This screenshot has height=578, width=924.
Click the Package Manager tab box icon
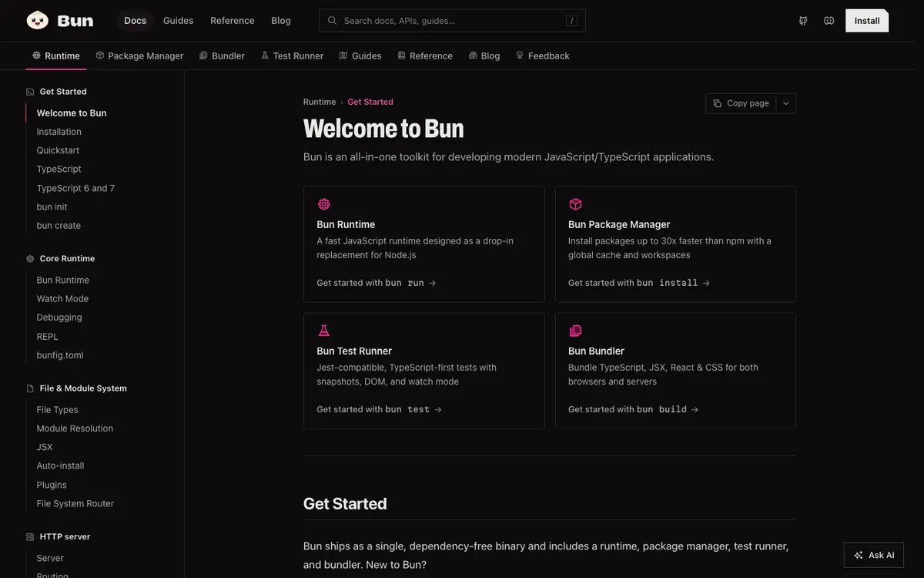(99, 55)
